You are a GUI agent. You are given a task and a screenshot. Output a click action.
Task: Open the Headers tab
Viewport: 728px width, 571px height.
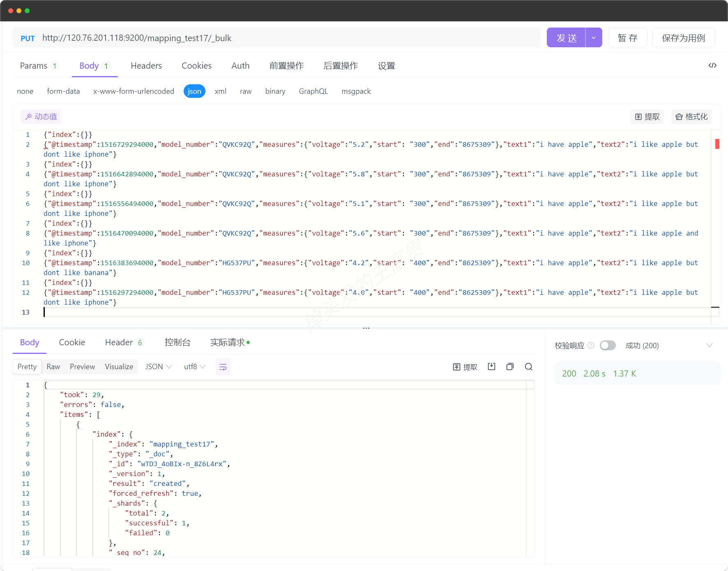pos(146,66)
